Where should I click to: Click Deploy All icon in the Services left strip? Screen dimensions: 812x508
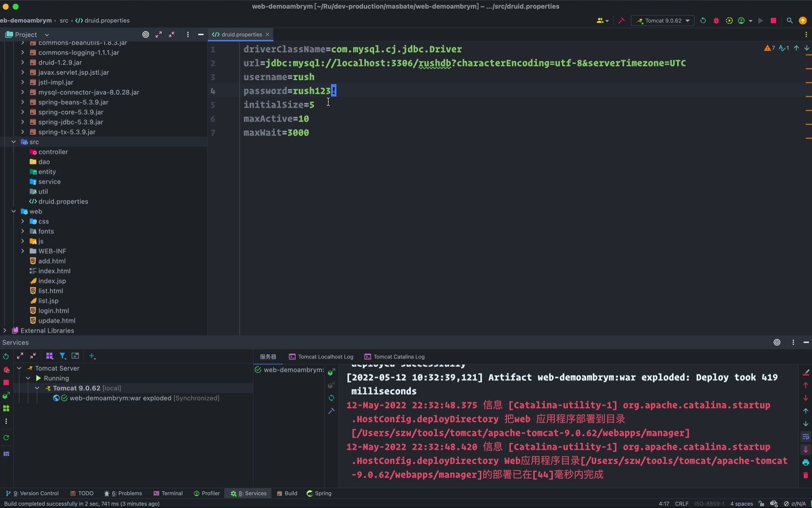(6, 396)
